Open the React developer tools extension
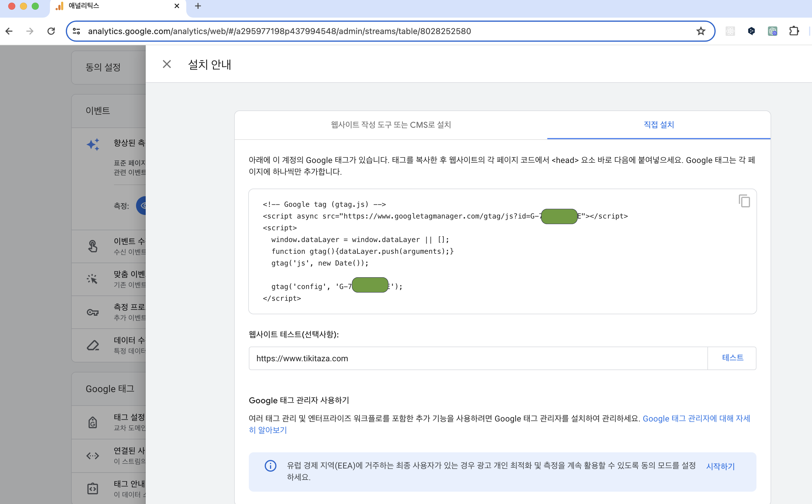The width and height of the screenshot is (812, 504). tap(730, 31)
